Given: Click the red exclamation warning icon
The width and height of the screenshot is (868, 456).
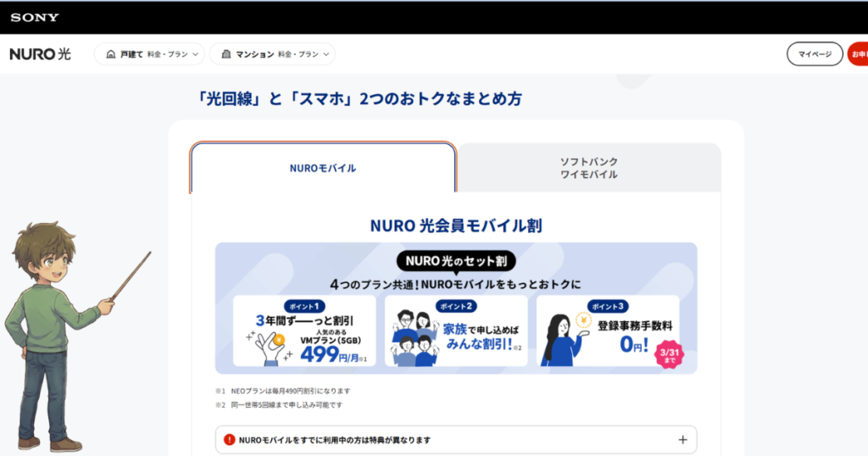Looking at the screenshot, I should pos(229,440).
